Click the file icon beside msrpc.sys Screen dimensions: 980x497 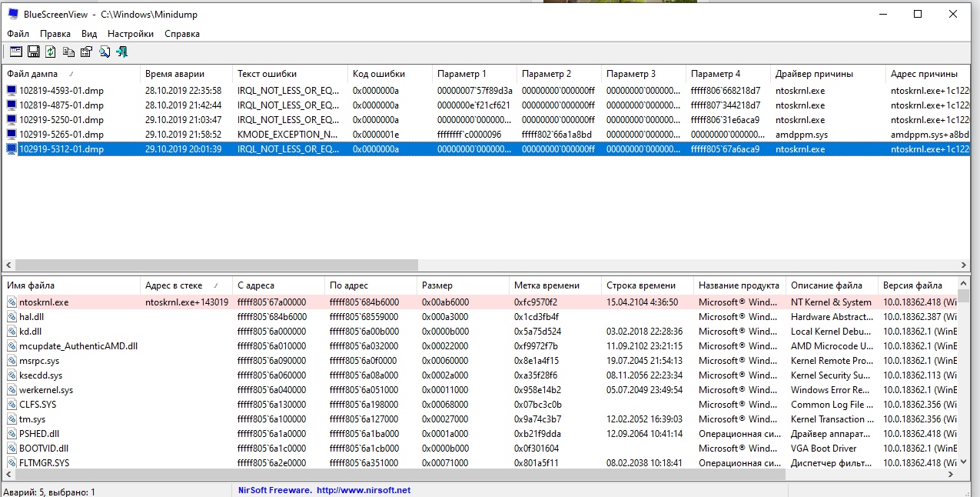click(x=12, y=361)
